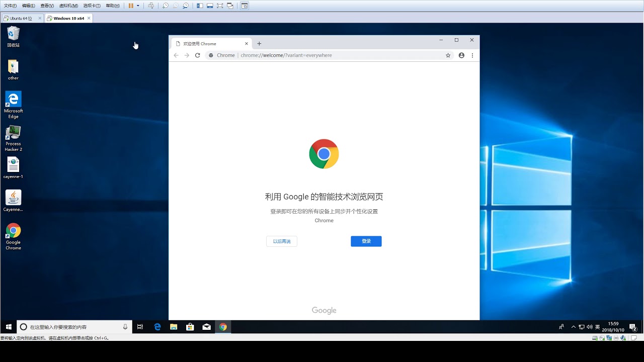Select Microsoft Edge desktop shortcut
This screenshot has width=644, height=362.
[13, 105]
